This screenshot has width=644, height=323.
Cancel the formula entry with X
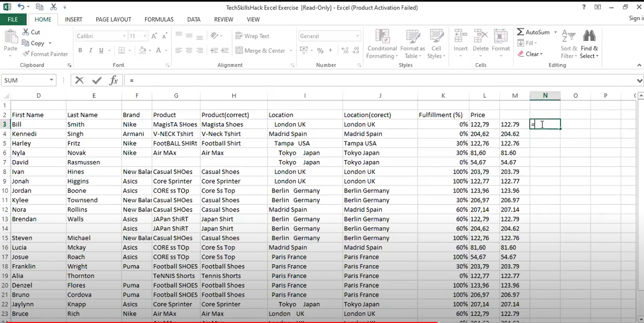pyautogui.click(x=79, y=80)
